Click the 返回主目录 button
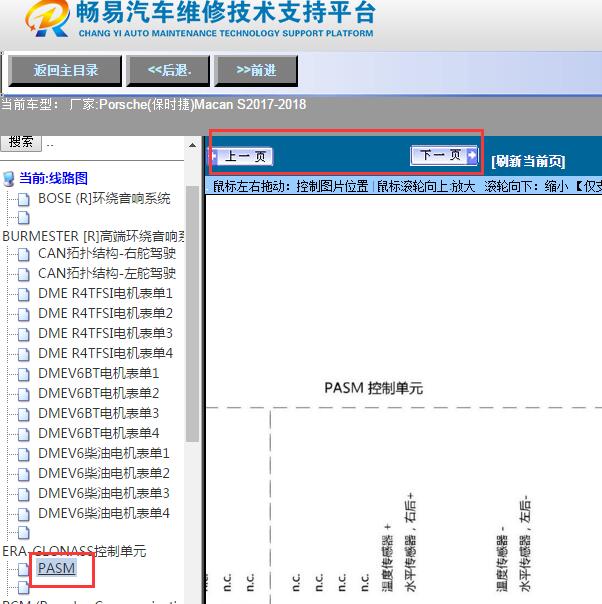The height and width of the screenshot is (604, 602). (x=65, y=70)
